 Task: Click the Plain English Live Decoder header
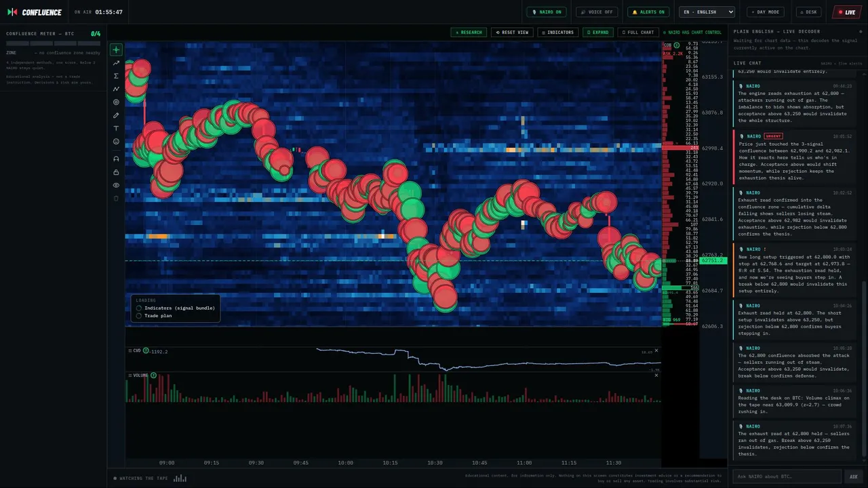(776, 32)
